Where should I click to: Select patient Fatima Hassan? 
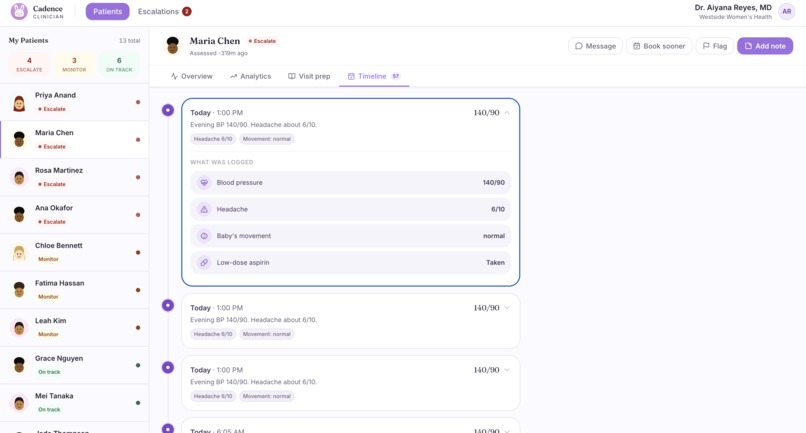point(75,290)
